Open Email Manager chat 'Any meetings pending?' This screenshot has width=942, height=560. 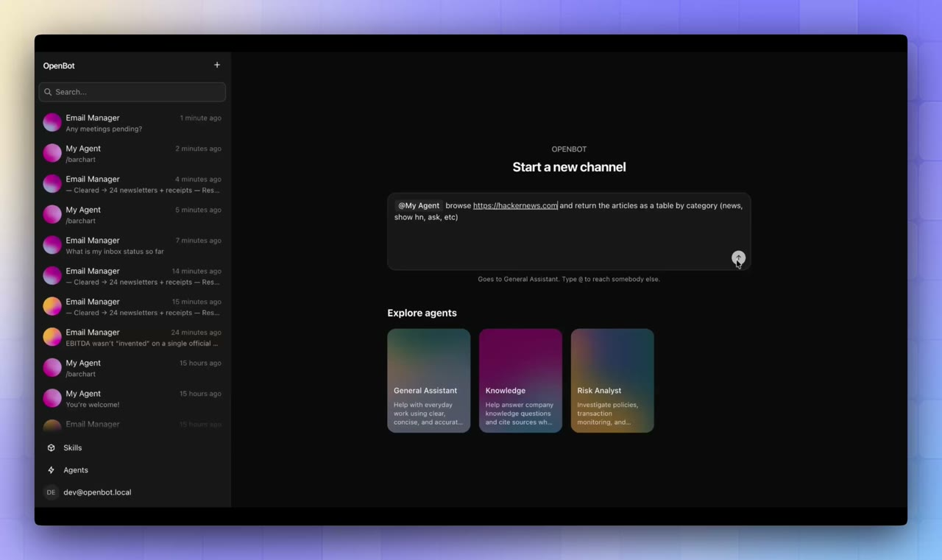[x=132, y=123]
